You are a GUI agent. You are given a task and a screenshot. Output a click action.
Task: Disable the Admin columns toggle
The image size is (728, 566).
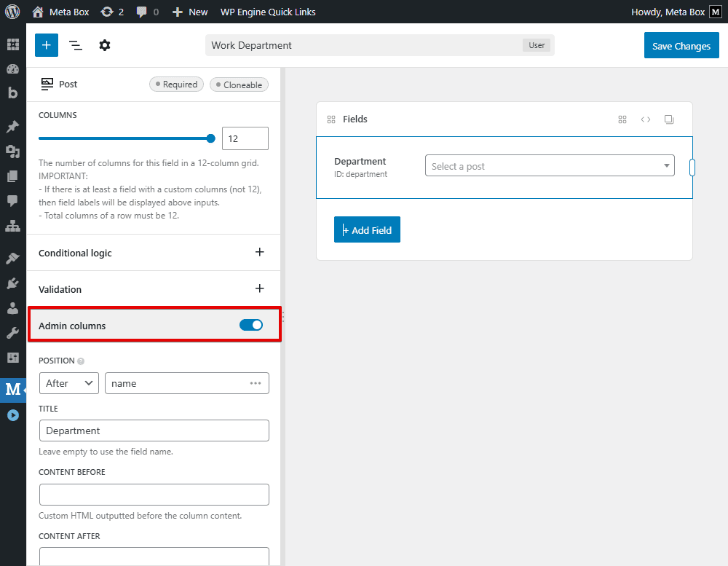click(x=251, y=325)
